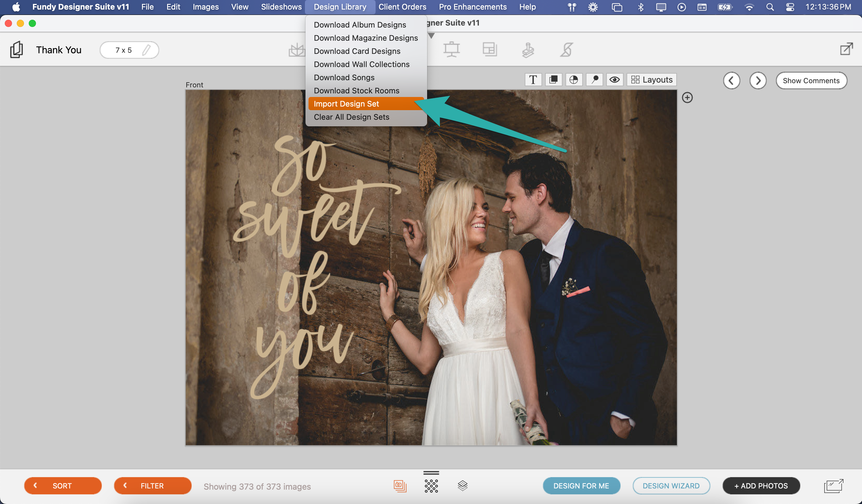Open Control Center in menu bar
Viewport: 862px width, 504px height.
pyautogui.click(x=790, y=7)
